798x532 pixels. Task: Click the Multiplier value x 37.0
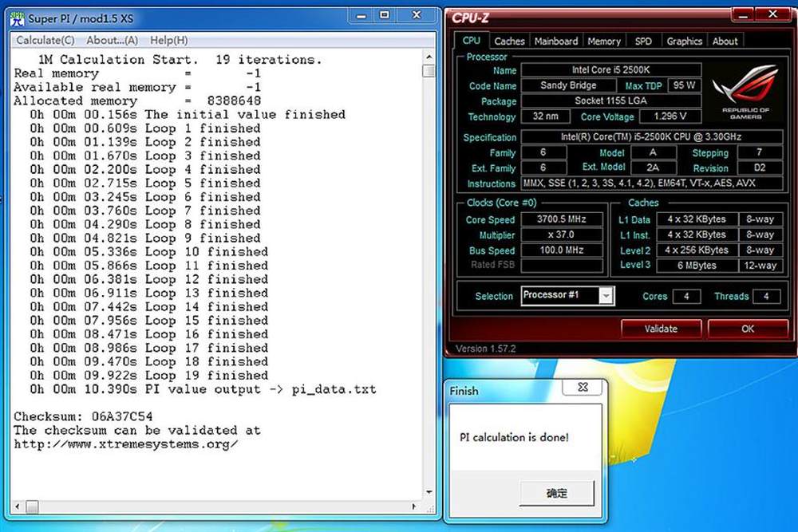[561, 234]
